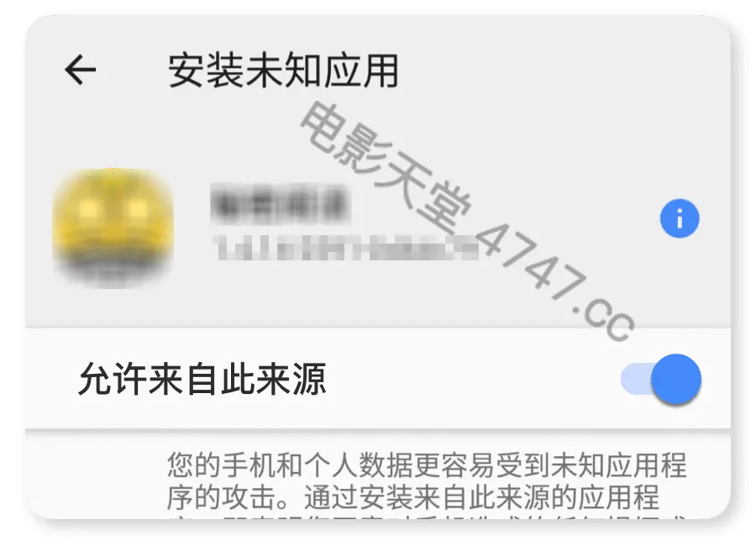Click the 安装未知应用 page title
This screenshot has height=546, width=756.
[284, 71]
